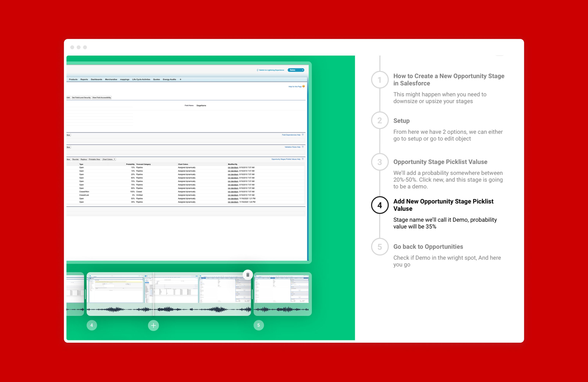Click New above the Opportunity Stages picklist
588x382 pixels.
(x=68, y=159)
